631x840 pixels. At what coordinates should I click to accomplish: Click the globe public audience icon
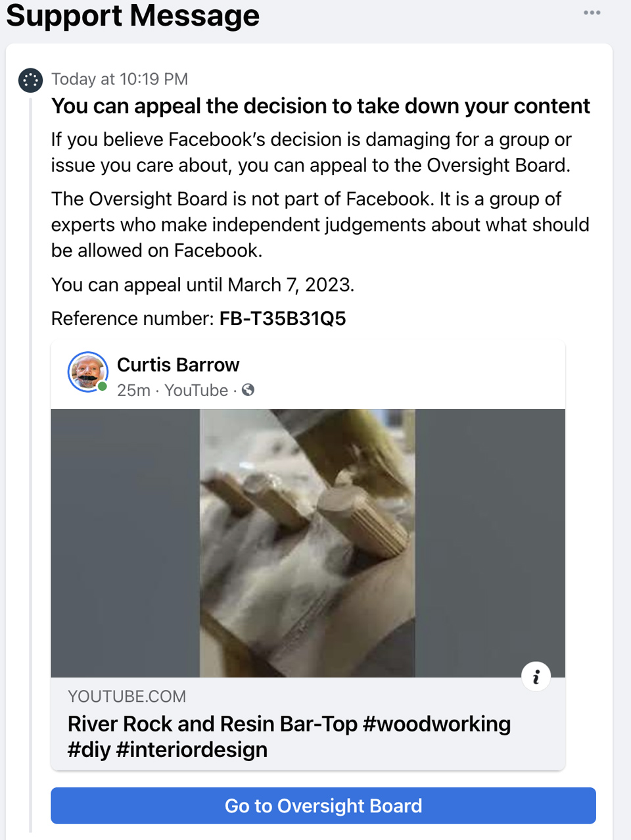pos(248,390)
